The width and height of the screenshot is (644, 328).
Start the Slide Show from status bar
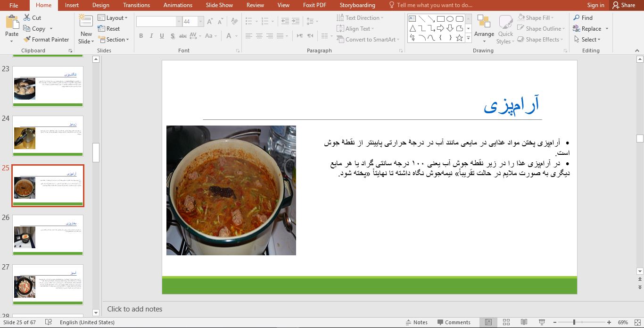(x=542, y=322)
